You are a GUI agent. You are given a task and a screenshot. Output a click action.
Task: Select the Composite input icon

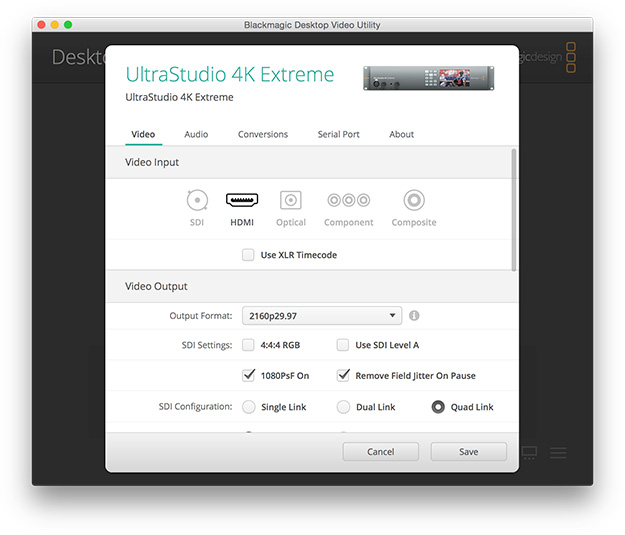(x=413, y=200)
